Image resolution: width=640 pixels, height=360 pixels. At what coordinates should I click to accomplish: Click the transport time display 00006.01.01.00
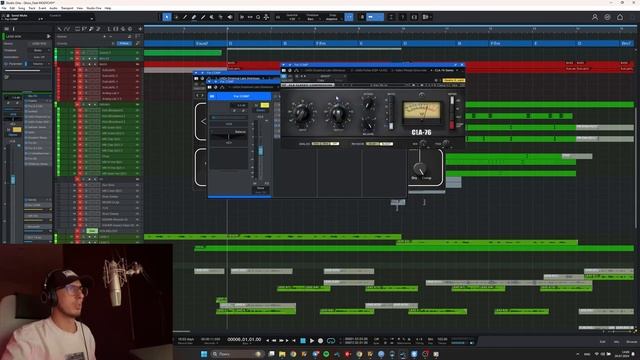pyautogui.click(x=244, y=339)
